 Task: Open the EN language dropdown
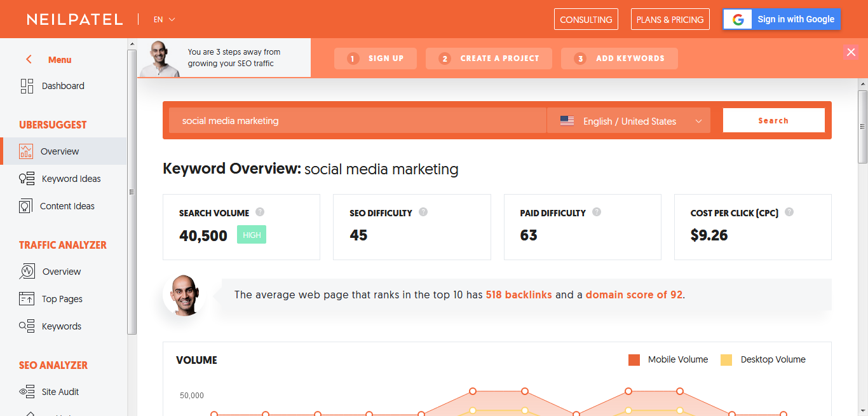pyautogui.click(x=164, y=20)
